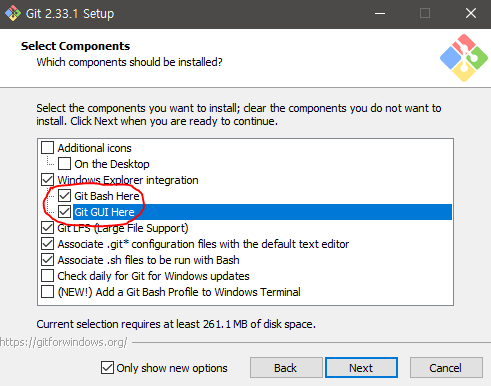
Task: Uncheck Windows Explorer integration
Action: (x=47, y=180)
